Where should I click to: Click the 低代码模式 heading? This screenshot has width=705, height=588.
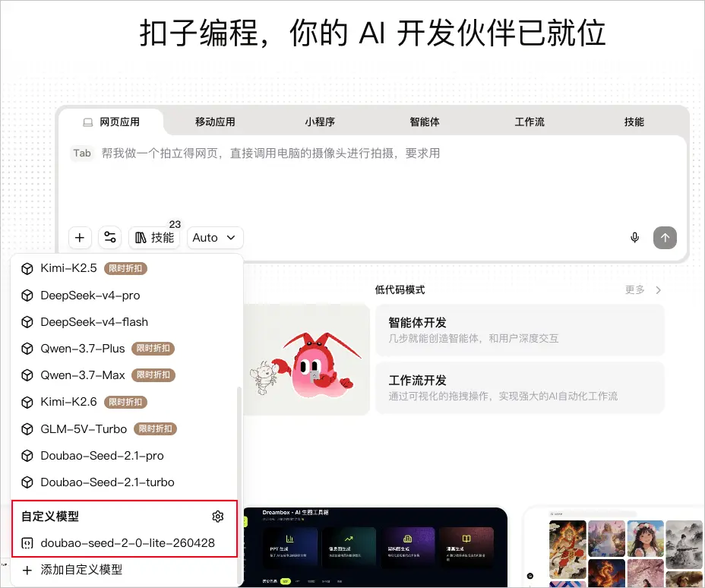click(400, 290)
